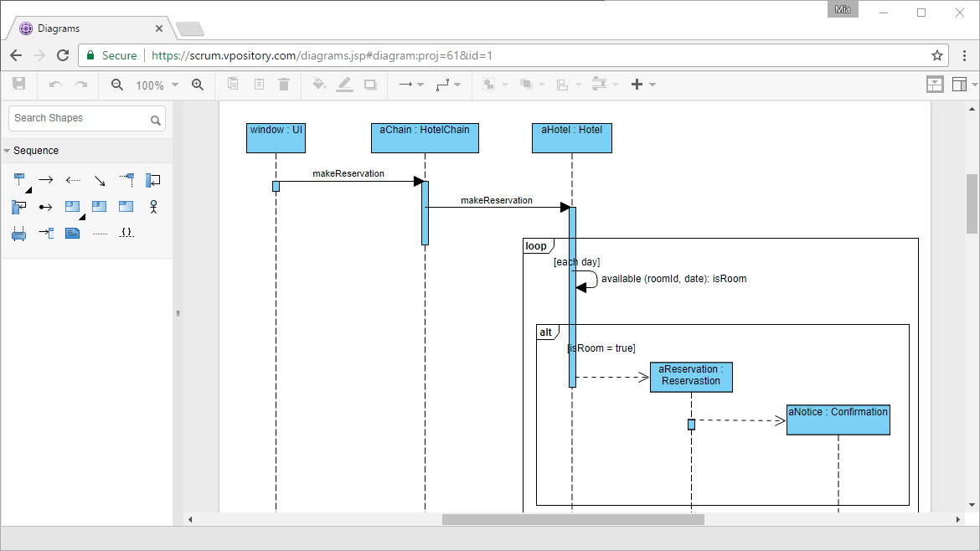
Task: Open the 100% zoom level dropdown
Action: (157, 85)
